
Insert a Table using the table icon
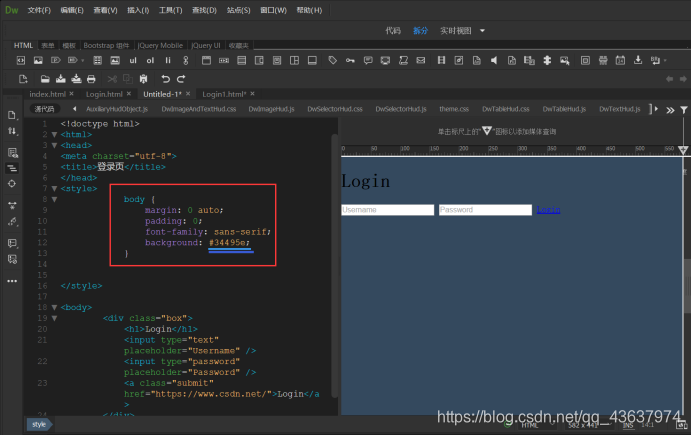click(97, 60)
